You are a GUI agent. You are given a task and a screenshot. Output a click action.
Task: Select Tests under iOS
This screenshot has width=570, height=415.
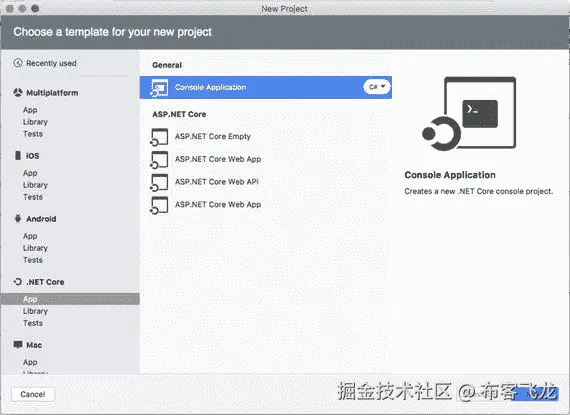pyautogui.click(x=33, y=197)
